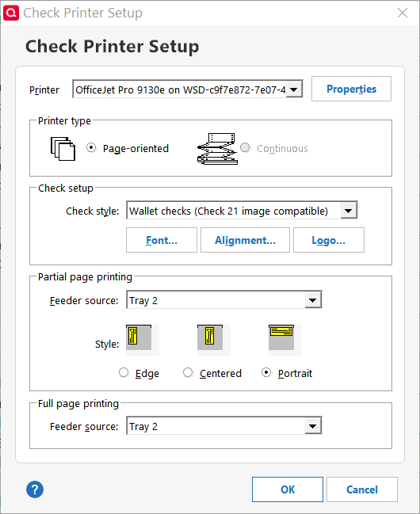Image resolution: width=420 pixels, height=514 pixels.
Task: Click the continuous feed paper icon
Action: [x=217, y=148]
